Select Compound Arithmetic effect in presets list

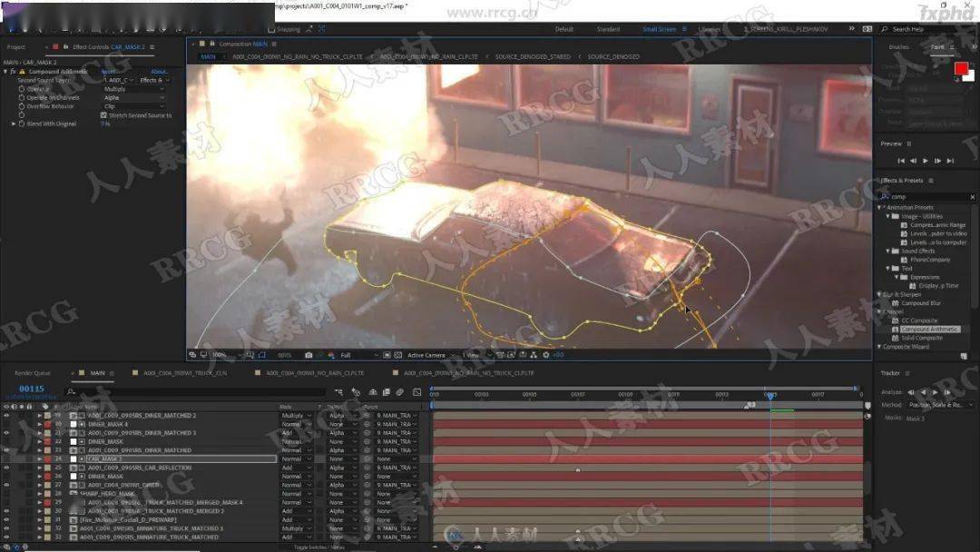click(x=929, y=329)
